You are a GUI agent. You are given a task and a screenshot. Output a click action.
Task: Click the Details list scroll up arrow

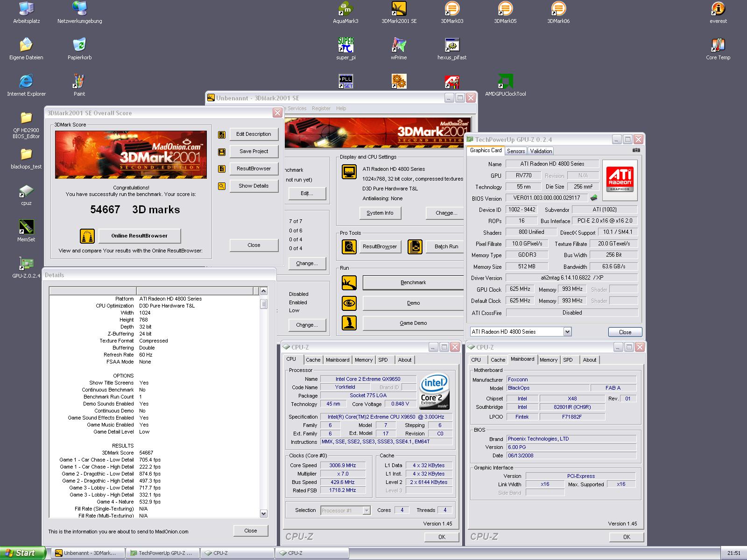tap(263, 291)
